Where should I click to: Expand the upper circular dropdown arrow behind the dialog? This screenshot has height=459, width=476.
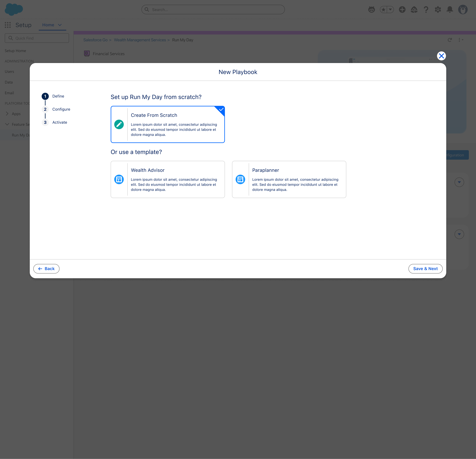click(x=459, y=182)
